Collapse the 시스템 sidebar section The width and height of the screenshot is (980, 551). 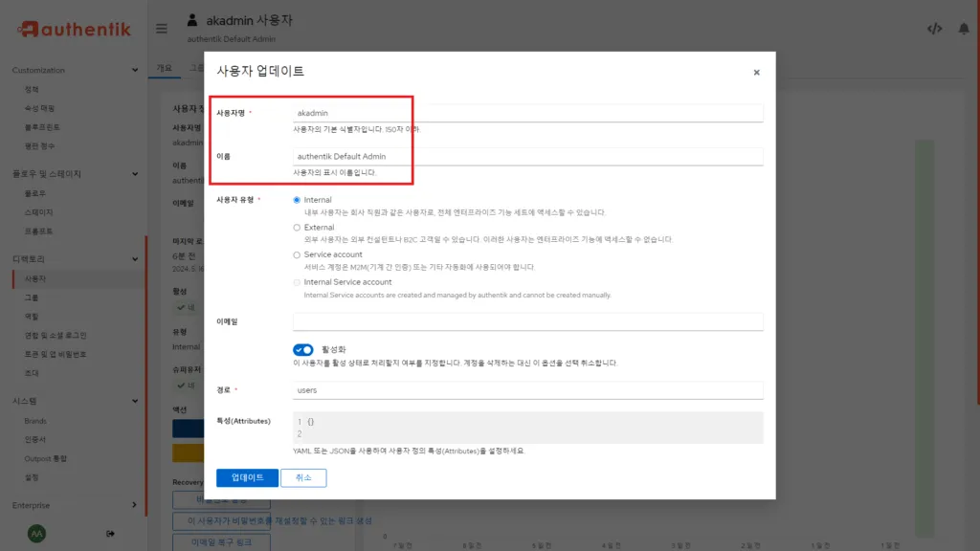tap(134, 401)
